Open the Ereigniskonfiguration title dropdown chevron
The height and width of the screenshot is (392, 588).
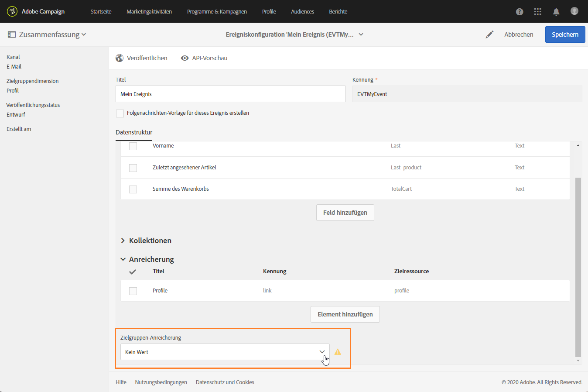click(x=361, y=34)
